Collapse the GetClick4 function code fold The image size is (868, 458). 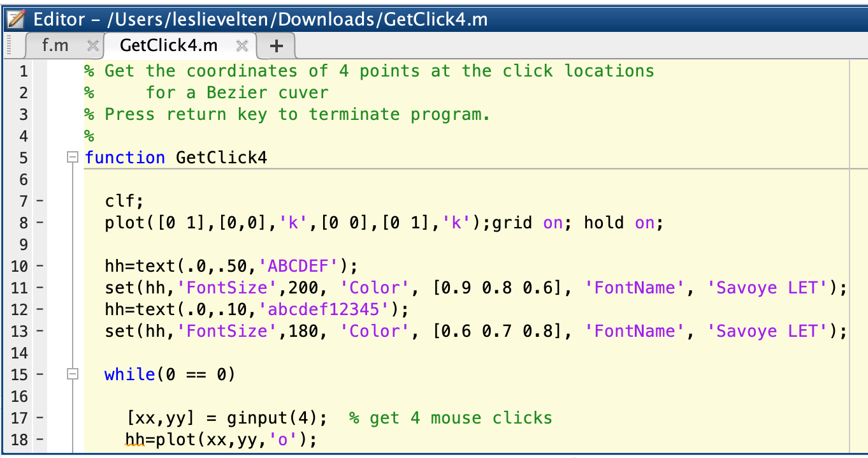tap(72, 158)
